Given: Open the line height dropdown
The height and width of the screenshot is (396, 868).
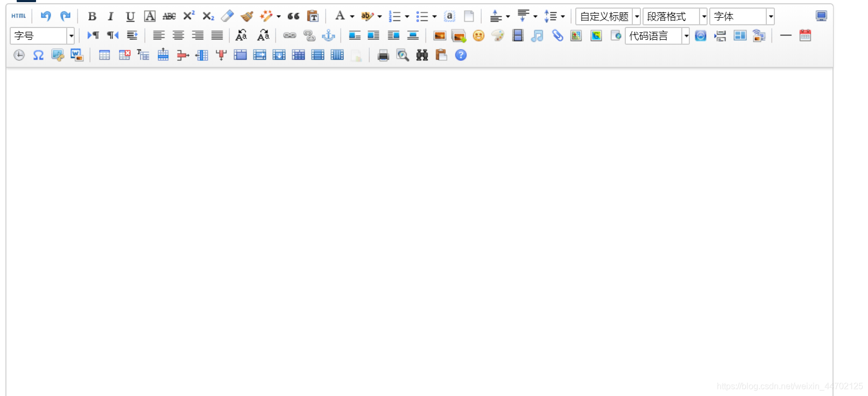Looking at the screenshot, I should click(563, 16).
